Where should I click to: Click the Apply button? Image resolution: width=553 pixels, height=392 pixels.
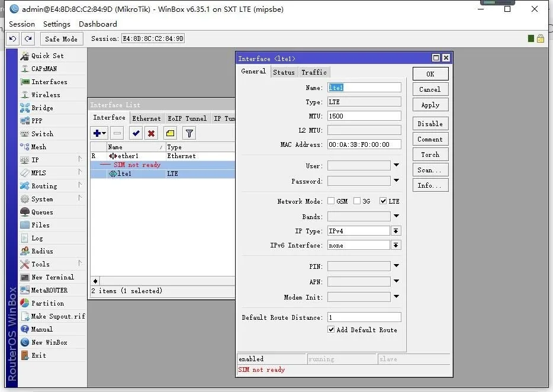click(430, 105)
